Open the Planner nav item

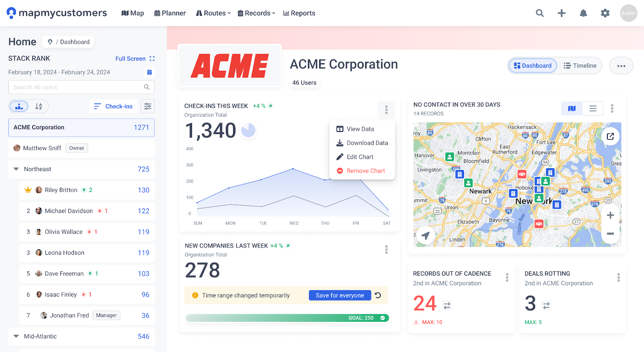click(170, 13)
